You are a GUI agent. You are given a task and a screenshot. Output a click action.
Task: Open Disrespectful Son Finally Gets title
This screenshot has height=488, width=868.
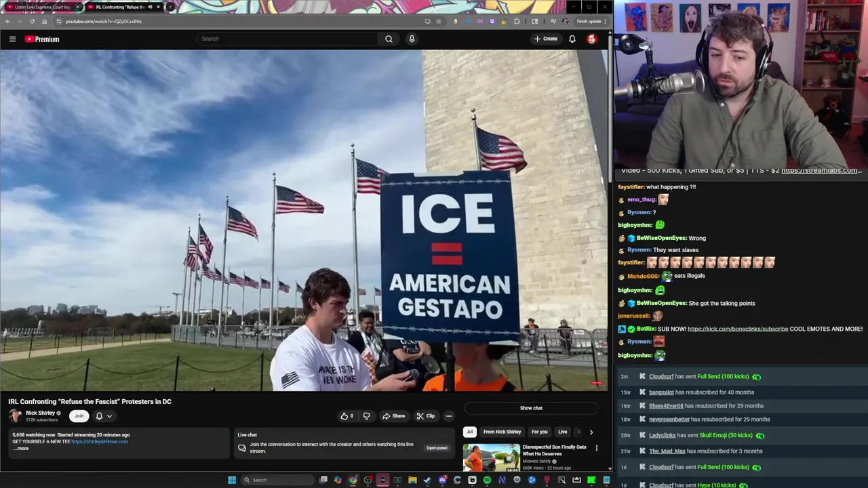click(x=554, y=451)
